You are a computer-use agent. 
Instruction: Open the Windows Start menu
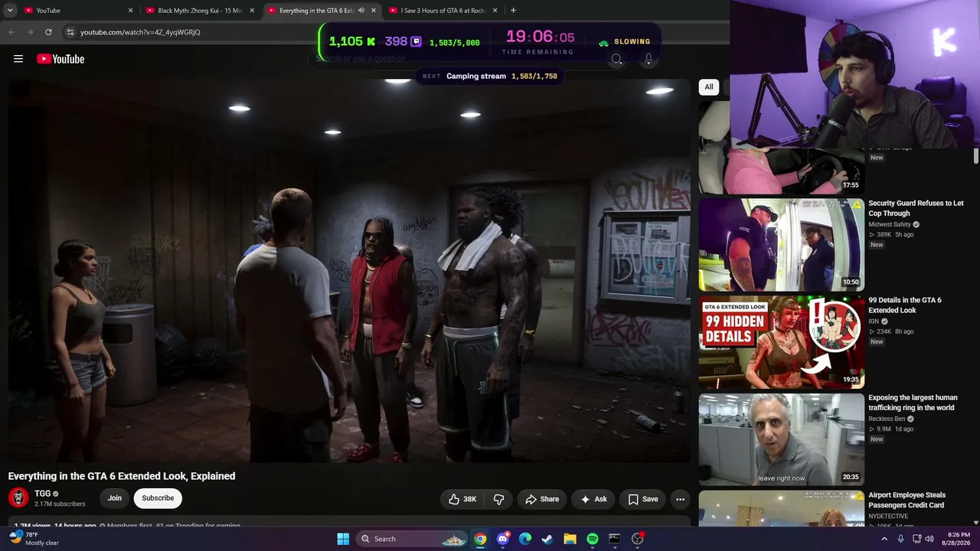tap(343, 539)
